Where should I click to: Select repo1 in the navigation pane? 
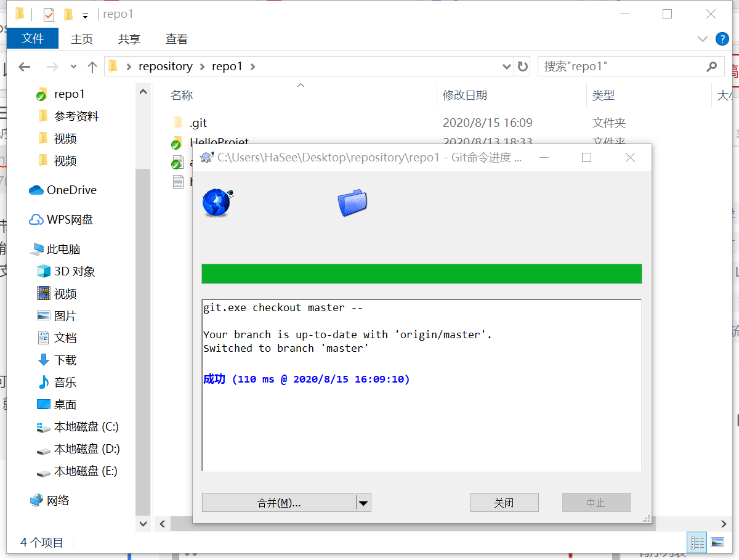point(70,94)
